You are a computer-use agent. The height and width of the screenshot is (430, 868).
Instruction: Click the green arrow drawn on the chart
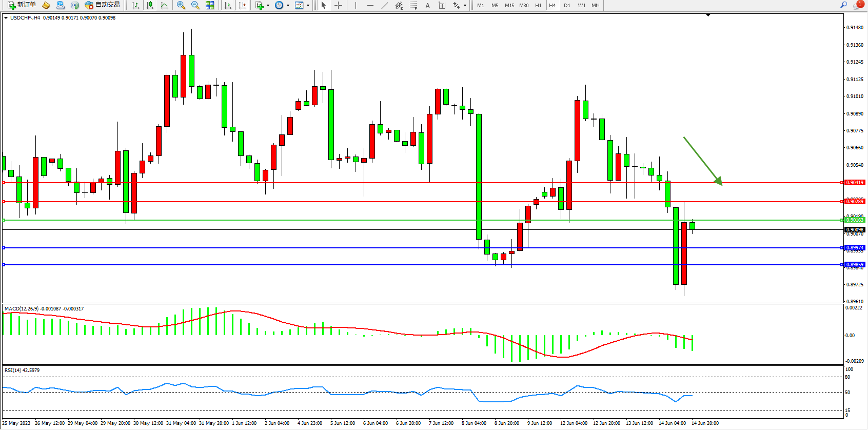[x=702, y=160]
